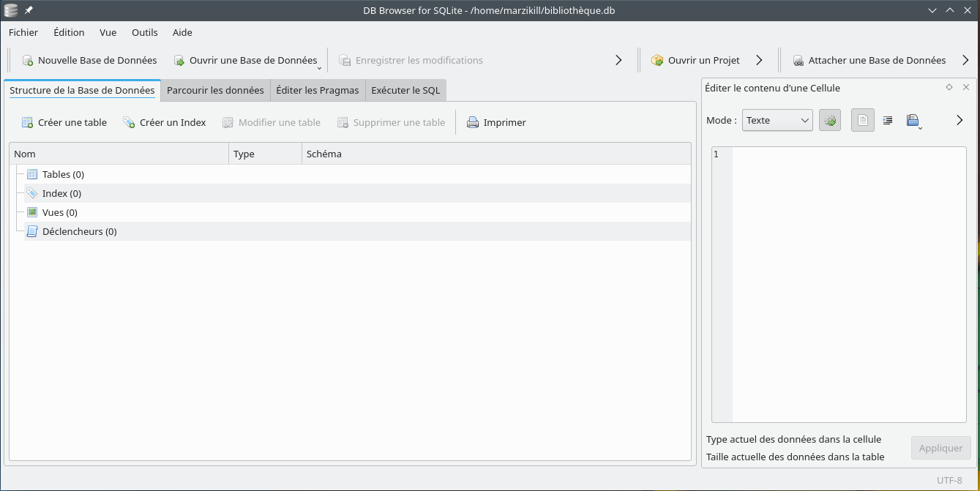The width and height of the screenshot is (980, 491).
Task: Float the cell editor panel with diamond icon
Action: [949, 87]
